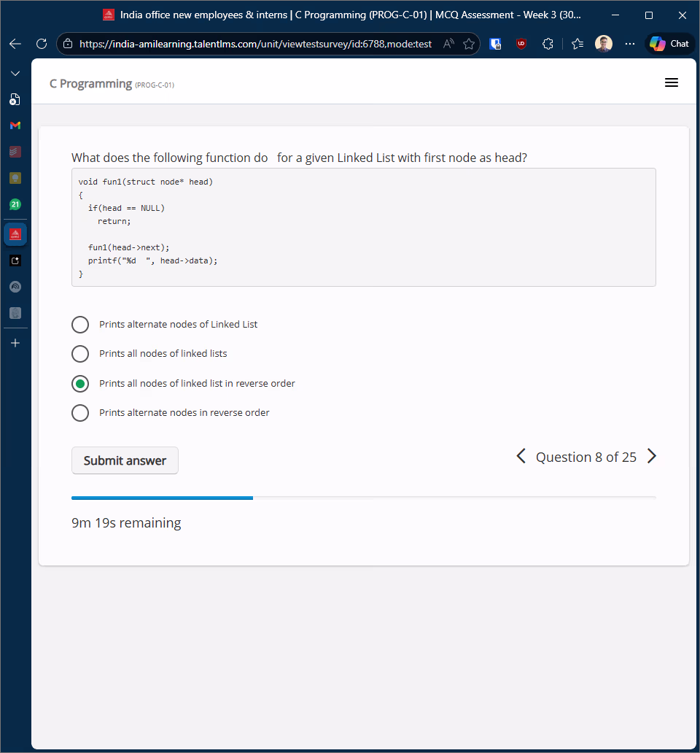Switch to the green 21-badge sidebar tab
700x753 pixels.
pos(15,204)
